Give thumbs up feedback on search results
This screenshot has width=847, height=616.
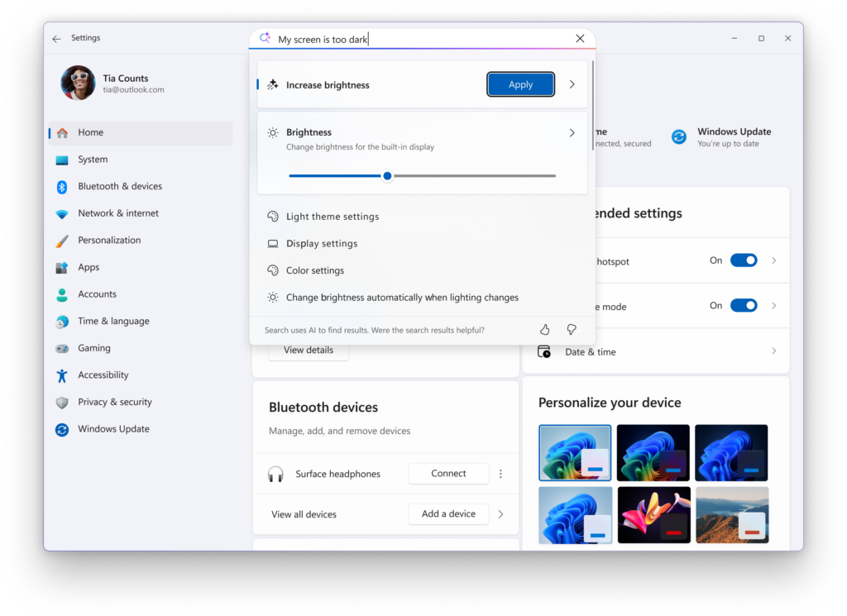(x=544, y=329)
